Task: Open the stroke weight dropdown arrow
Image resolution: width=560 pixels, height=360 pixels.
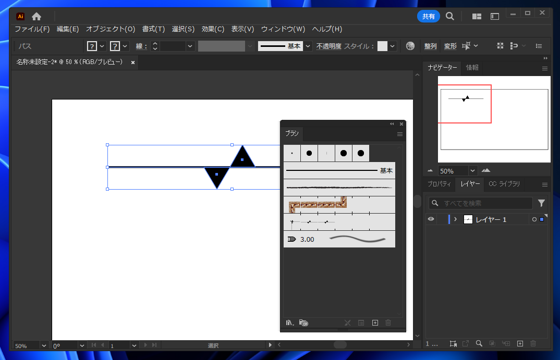Action: 190,46
